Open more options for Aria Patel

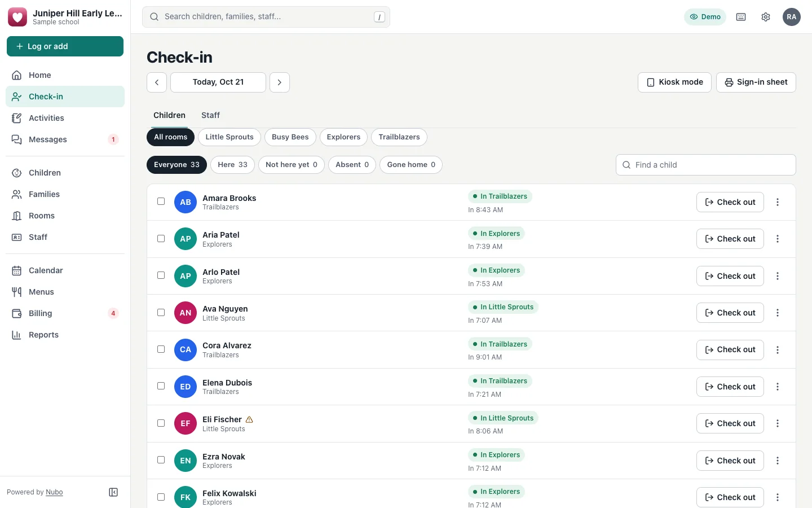[778, 239]
